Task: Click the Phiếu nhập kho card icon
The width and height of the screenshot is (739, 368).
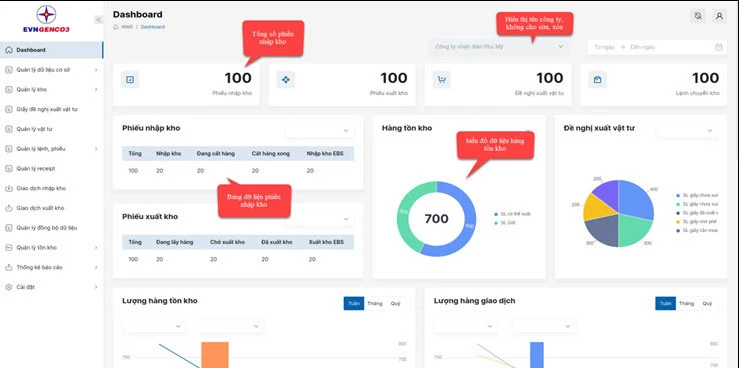Action: click(130, 80)
